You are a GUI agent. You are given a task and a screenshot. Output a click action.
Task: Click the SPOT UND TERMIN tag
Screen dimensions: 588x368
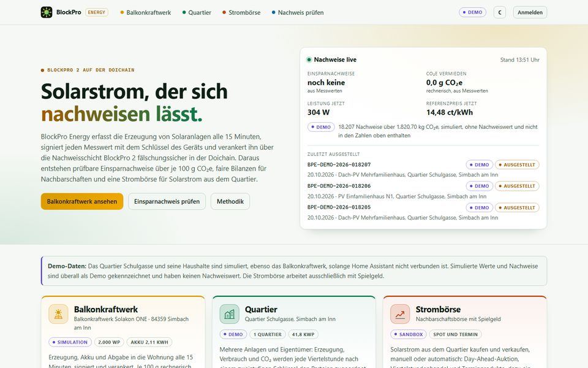[455, 334]
